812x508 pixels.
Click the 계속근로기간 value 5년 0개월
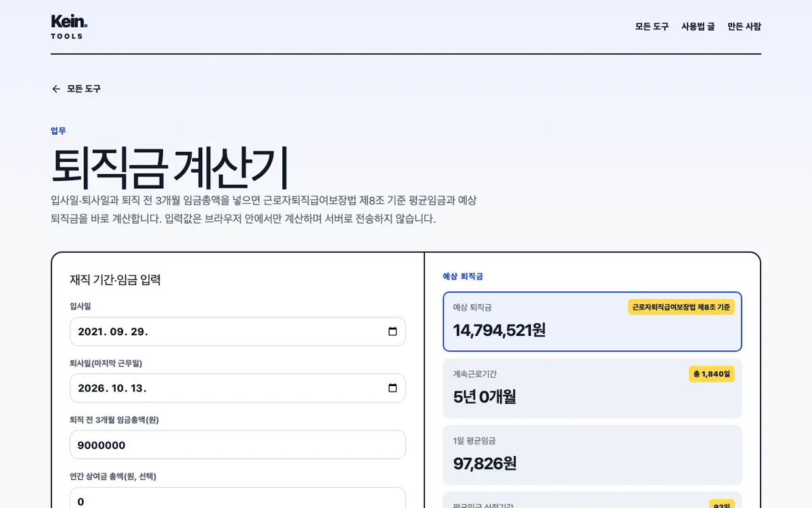click(484, 397)
